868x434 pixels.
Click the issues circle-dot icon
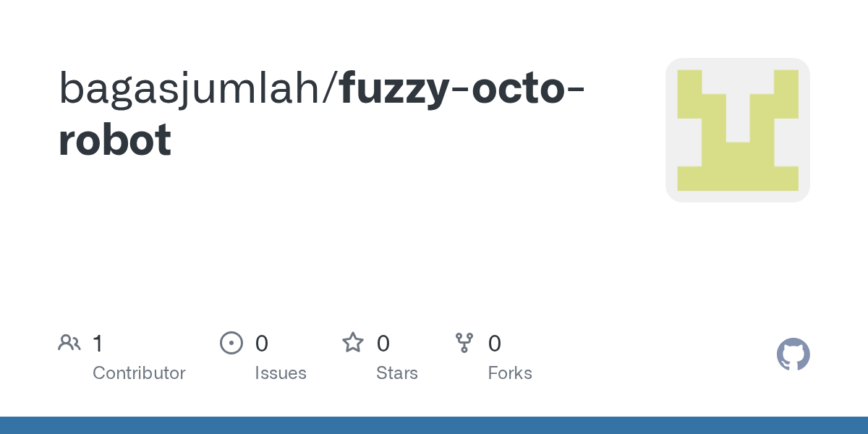point(231,343)
